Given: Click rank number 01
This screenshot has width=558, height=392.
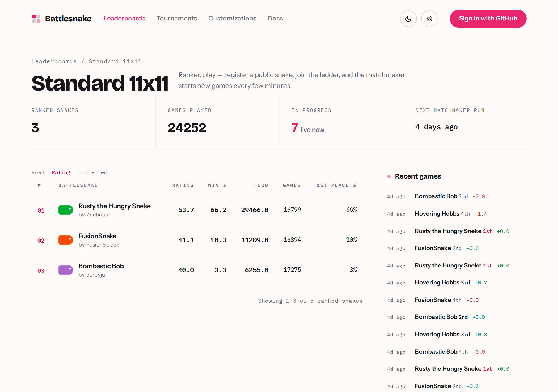Looking at the screenshot, I should point(41,211).
